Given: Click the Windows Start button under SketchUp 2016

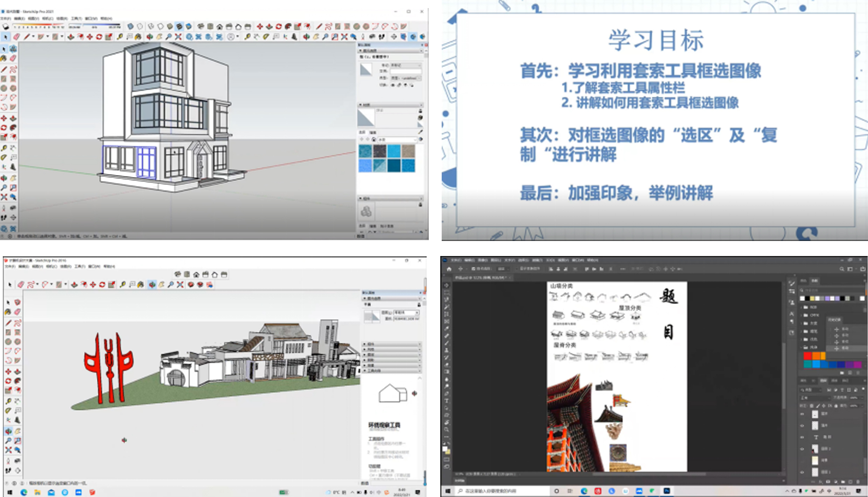Looking at the screenshot, I should [10, 492].
